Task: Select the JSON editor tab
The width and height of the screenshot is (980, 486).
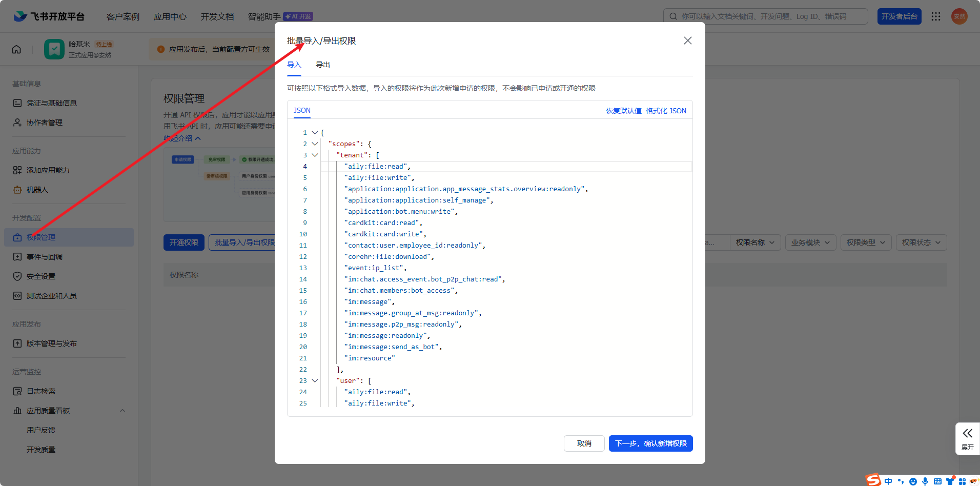Action: [302, 110]
